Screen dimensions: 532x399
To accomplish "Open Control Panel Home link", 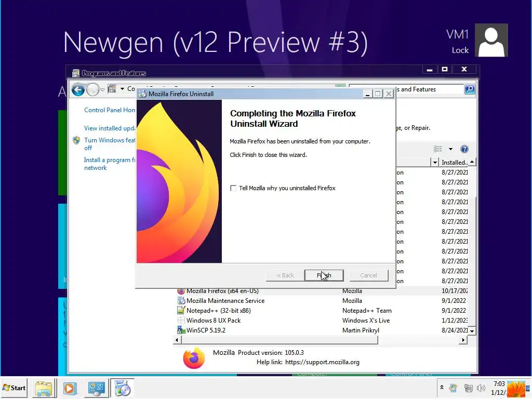I will click(110, 110).
